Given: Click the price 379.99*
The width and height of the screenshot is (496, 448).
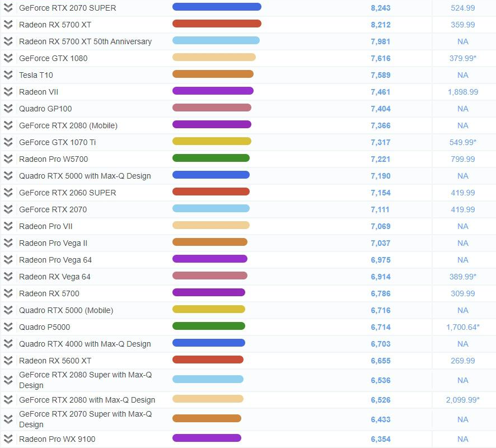Looking at the screenshot, I should click(463, 58).
